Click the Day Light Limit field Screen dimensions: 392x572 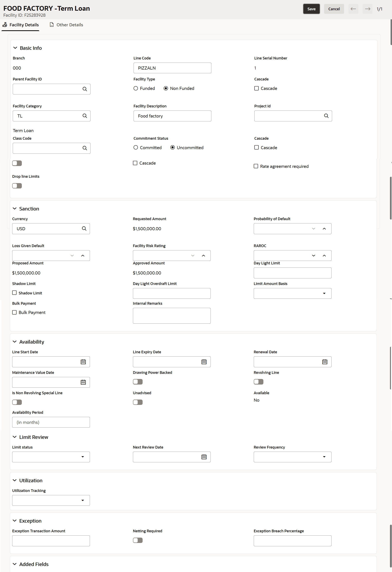tap(292, 273)
